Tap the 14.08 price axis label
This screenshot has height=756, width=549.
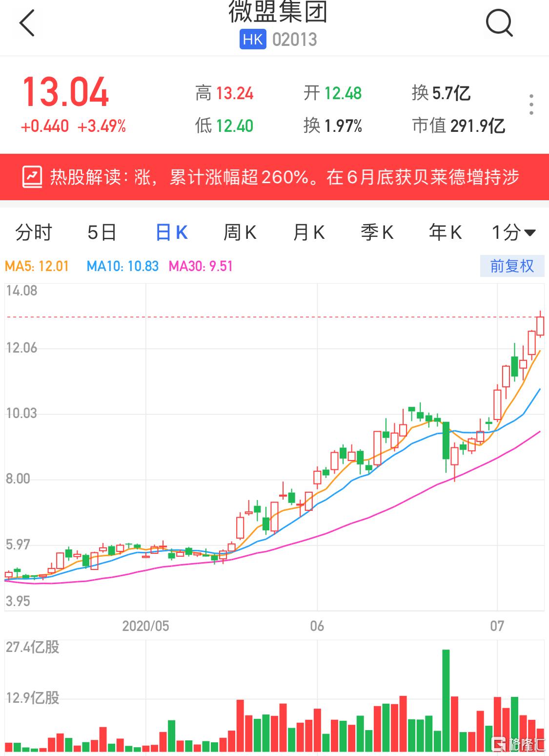(x=21, y=291)
